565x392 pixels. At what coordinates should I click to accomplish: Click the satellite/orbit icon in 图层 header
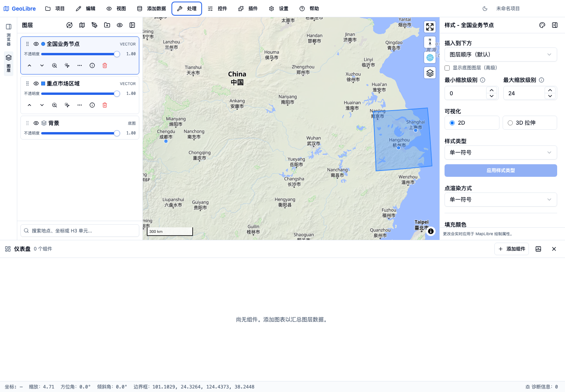click(69, 25)
